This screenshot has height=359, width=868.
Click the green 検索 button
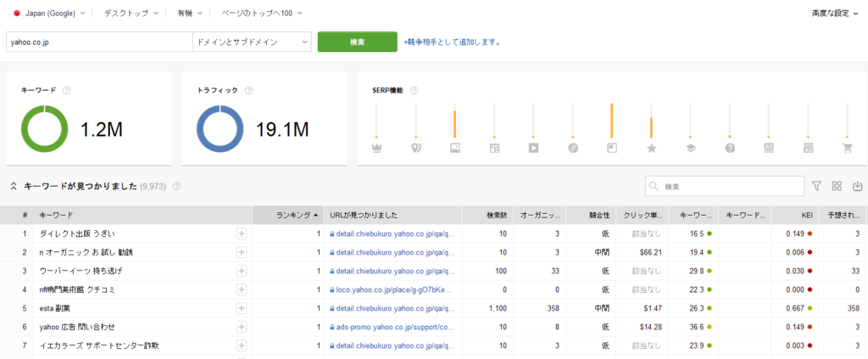point(357,42)
